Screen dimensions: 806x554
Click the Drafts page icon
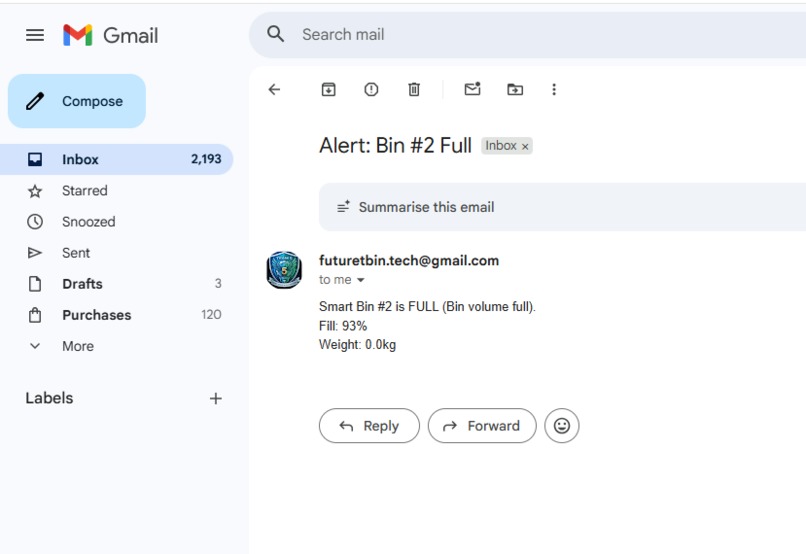point(35,284)
